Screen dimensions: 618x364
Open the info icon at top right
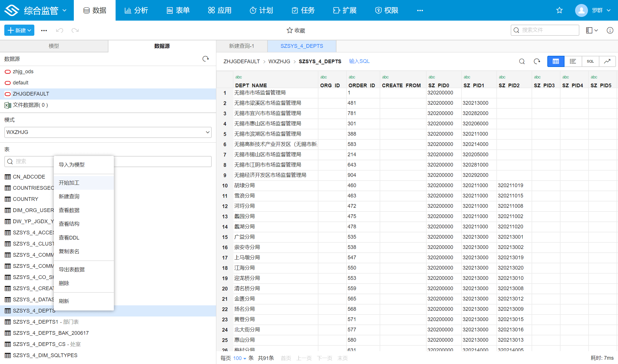[610, 30]
